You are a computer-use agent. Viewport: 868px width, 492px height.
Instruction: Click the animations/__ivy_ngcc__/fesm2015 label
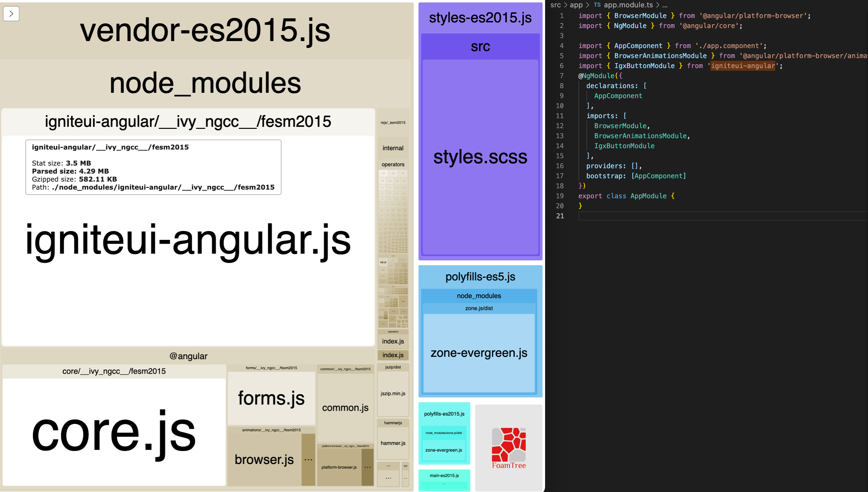tap(272, 430)
